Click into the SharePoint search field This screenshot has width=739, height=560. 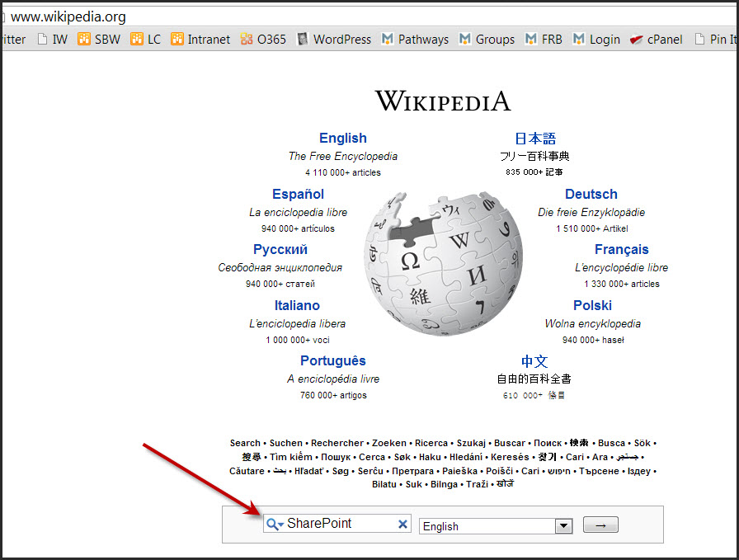[338, 524]
